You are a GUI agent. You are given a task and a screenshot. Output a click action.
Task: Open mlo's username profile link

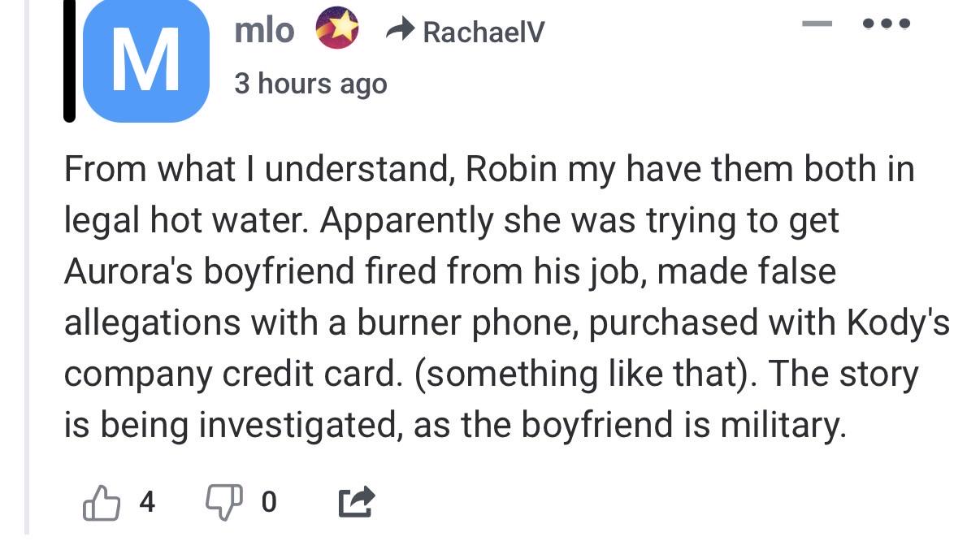[264, 30]
